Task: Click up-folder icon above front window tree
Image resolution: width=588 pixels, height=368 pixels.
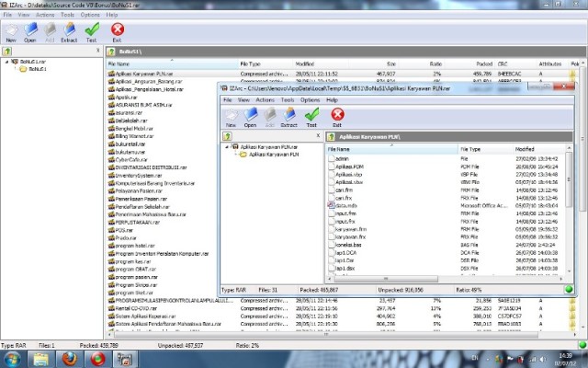Action: click(227, 136)
